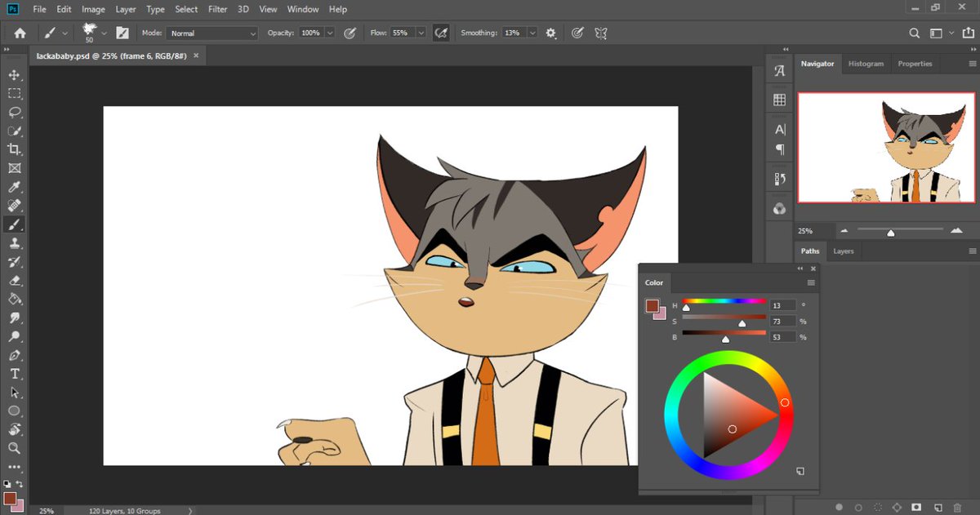Open the tool preset picker arrow
Image resolution: width=980 pixels, height=515 pixels.
click(x=63, y=33)
